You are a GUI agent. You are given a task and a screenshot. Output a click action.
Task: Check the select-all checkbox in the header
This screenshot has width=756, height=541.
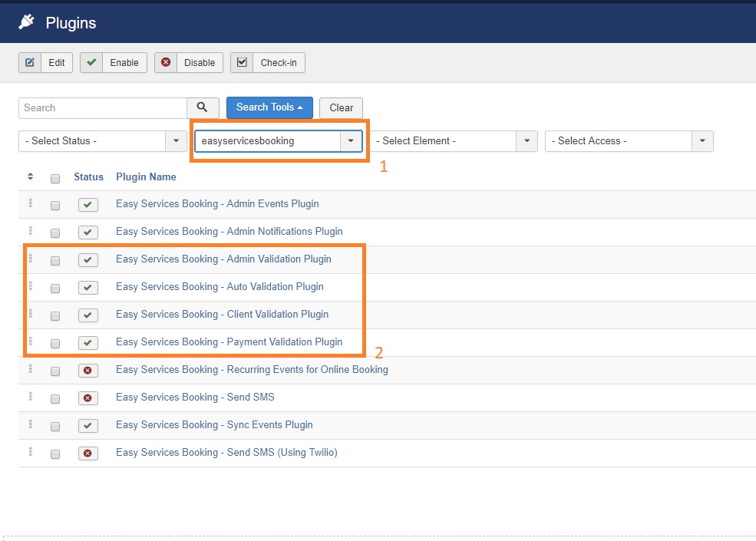55,178
